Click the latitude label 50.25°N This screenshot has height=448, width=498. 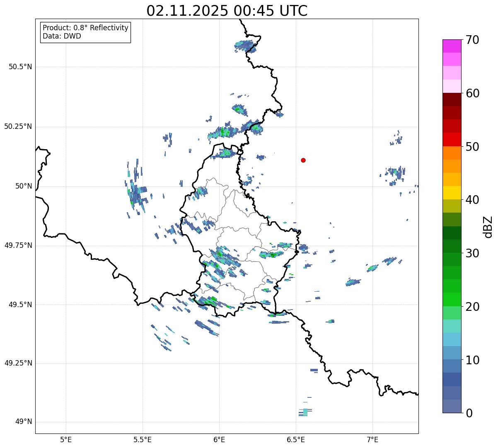pyautogui.click(x=18, y=126)
